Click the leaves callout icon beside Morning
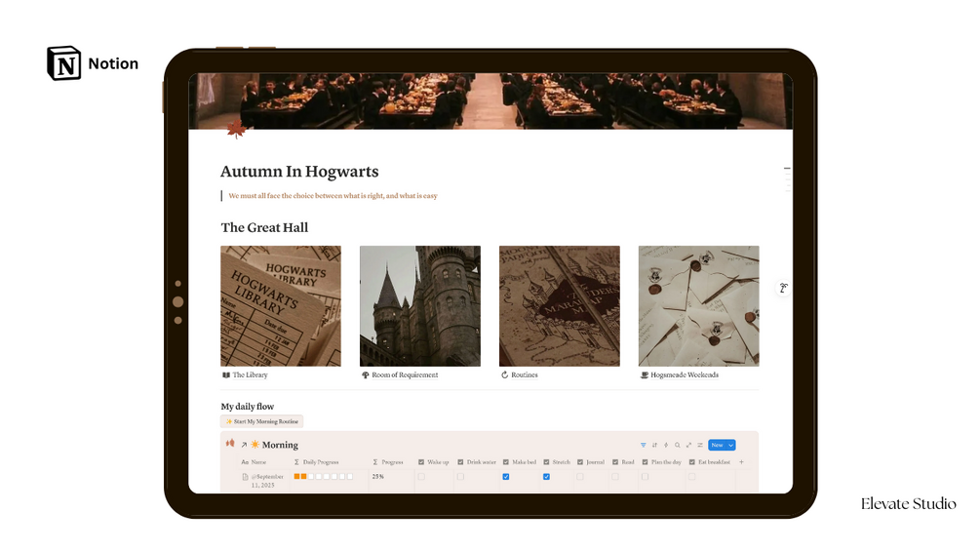 click(x=230, y=443)
